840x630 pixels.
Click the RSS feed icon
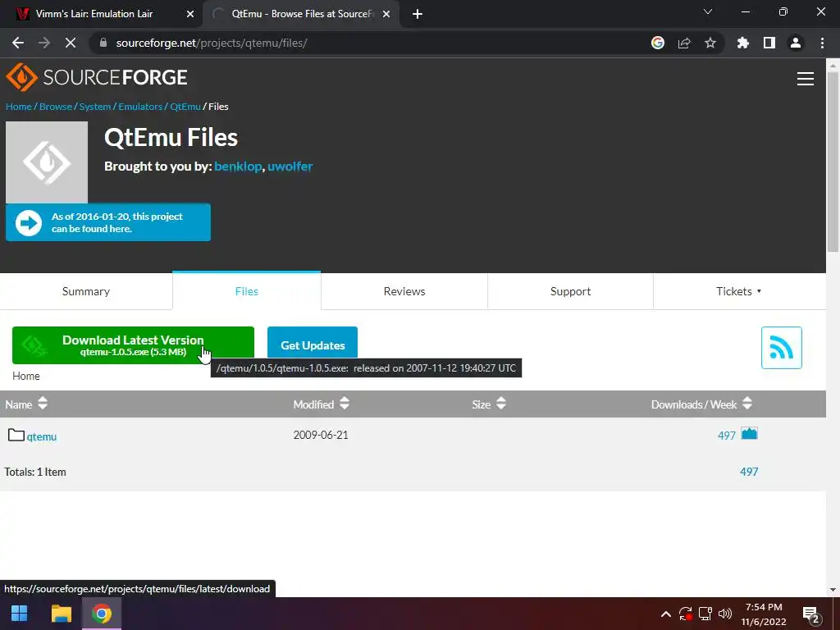coord(781,348)
